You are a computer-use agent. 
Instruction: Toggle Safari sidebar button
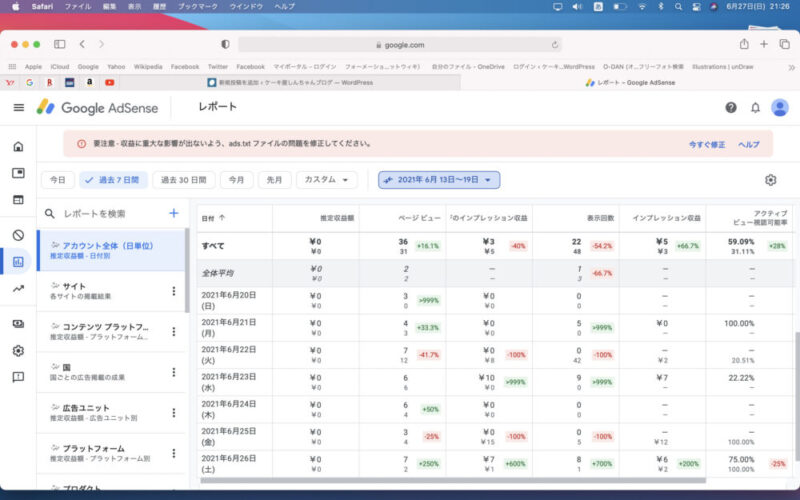pos(60,44)
